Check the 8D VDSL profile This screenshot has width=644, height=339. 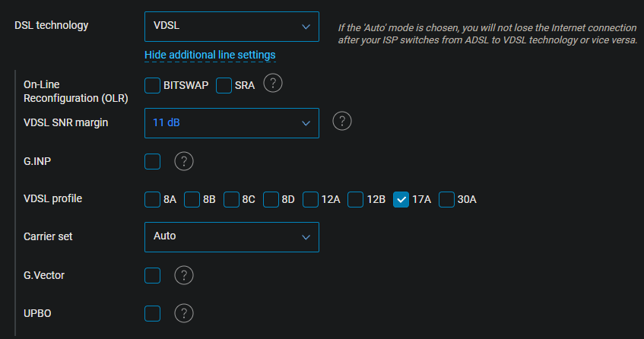(271, 199)
